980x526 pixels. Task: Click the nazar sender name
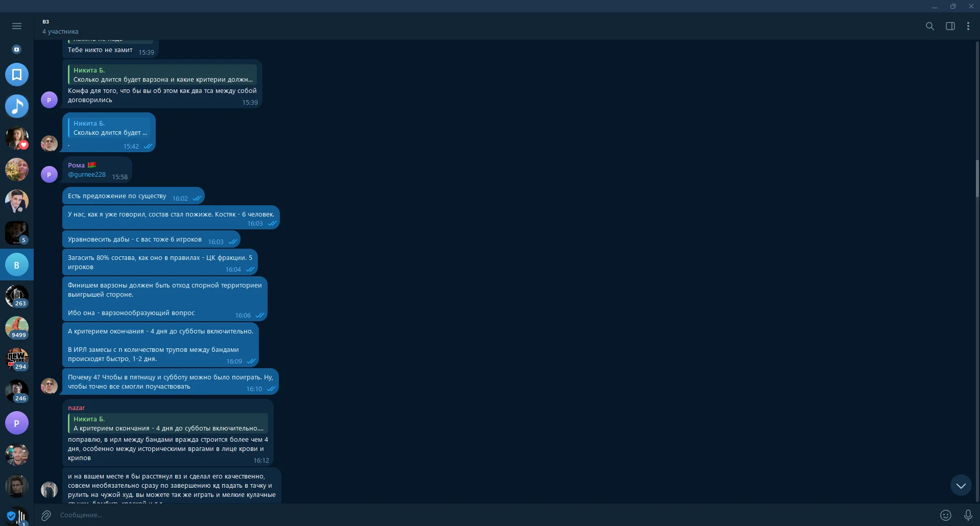point(76,408)
